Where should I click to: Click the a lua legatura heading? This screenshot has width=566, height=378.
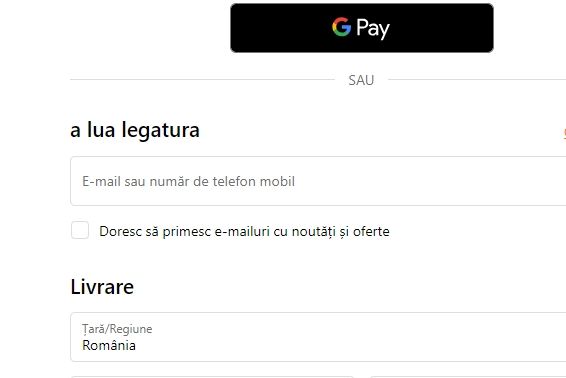pos(135,130)
